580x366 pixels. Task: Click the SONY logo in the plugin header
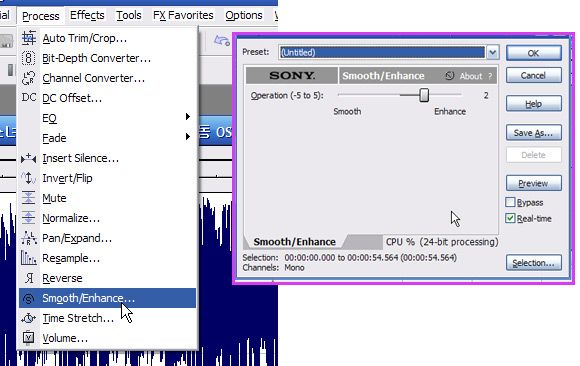tap(292, 75)
